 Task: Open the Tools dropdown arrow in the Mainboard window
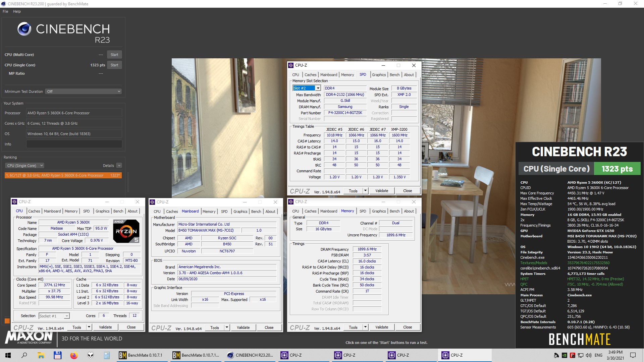coord(227,327)
